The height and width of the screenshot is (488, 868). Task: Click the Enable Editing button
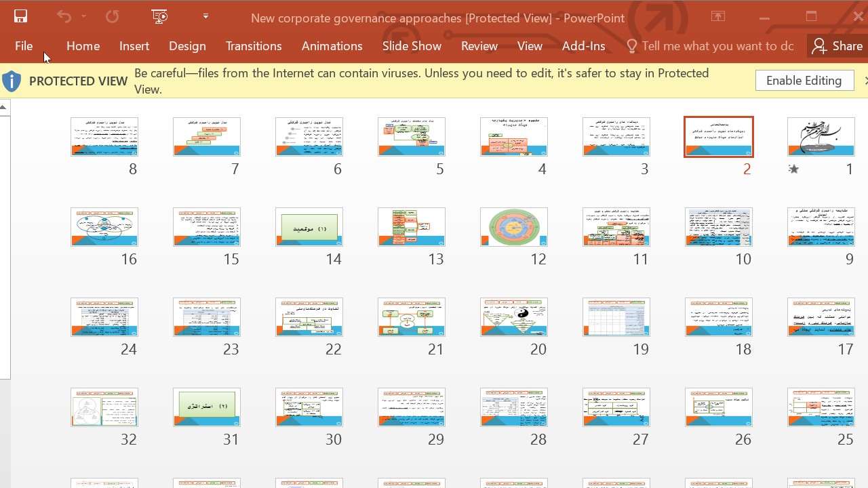point(804,81)
